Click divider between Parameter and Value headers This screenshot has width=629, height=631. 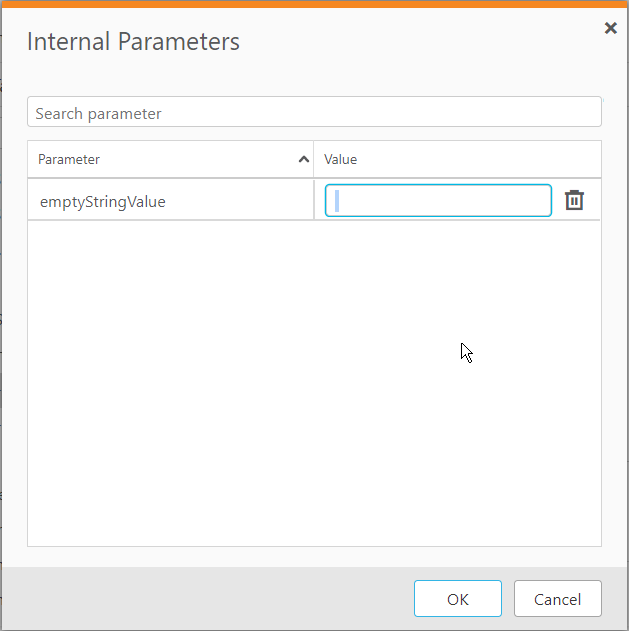tap(314, 160)
